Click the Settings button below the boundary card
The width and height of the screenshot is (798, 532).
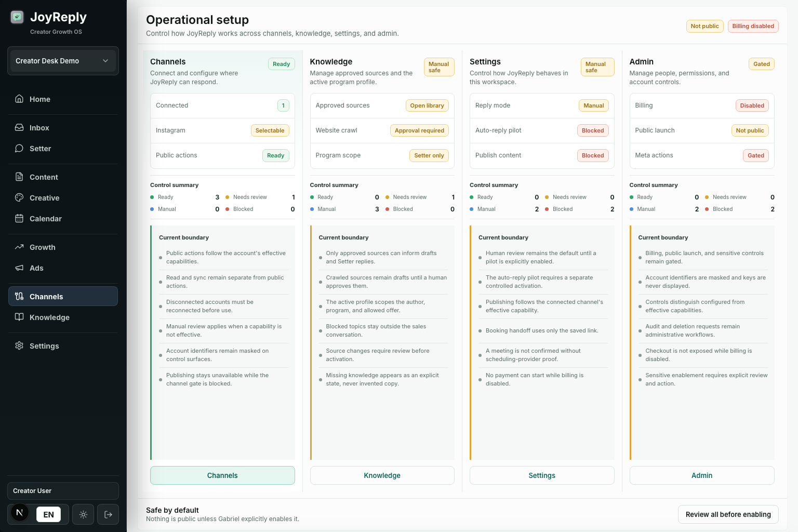[542, 475]
